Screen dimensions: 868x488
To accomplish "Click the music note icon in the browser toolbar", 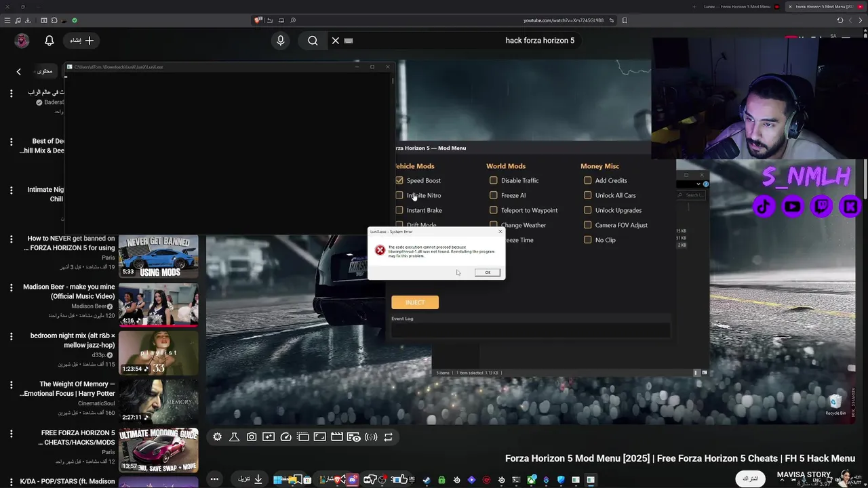I will tap(18, 20).
